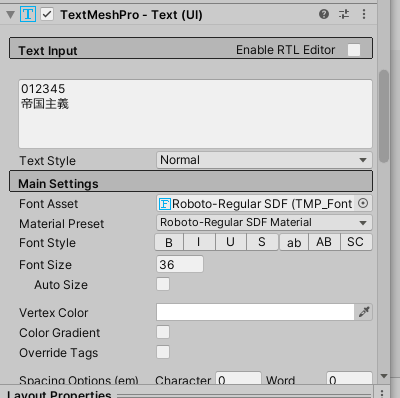This screenshot has width=400, height=398.
Task: Open the Font Asset object picker circle
Action: [x=363, y=203]
